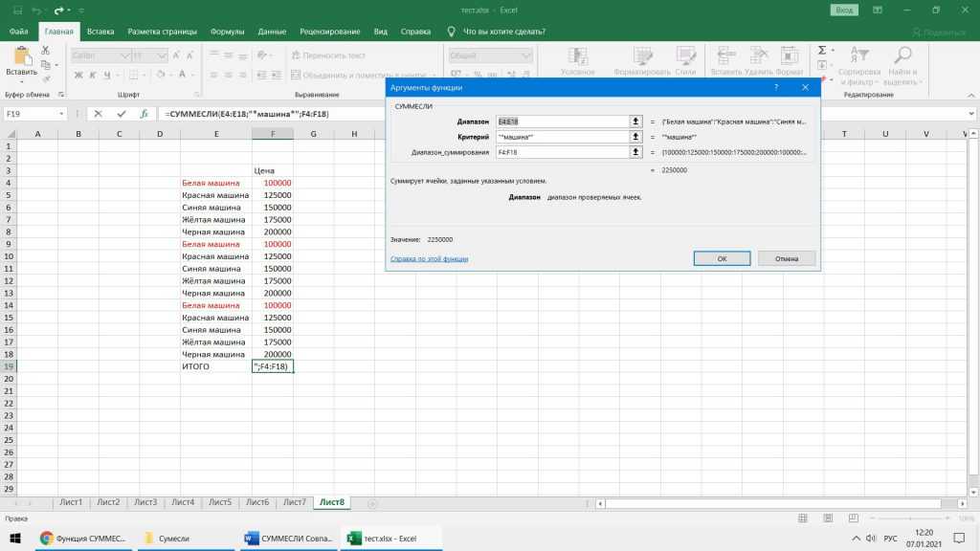Open the Буфер обмена dialog launcher
The height and width of the screenshot is (551, 980).
[x=61, y=95]
